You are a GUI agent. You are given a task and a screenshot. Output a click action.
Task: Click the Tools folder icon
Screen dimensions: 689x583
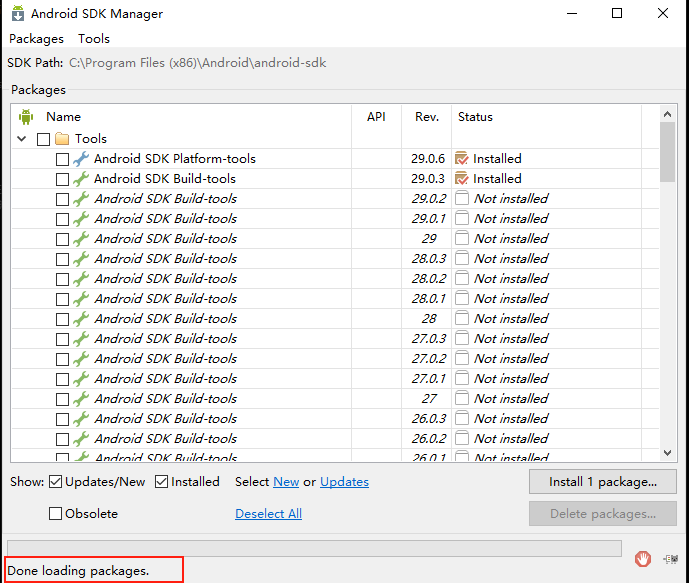62,139
